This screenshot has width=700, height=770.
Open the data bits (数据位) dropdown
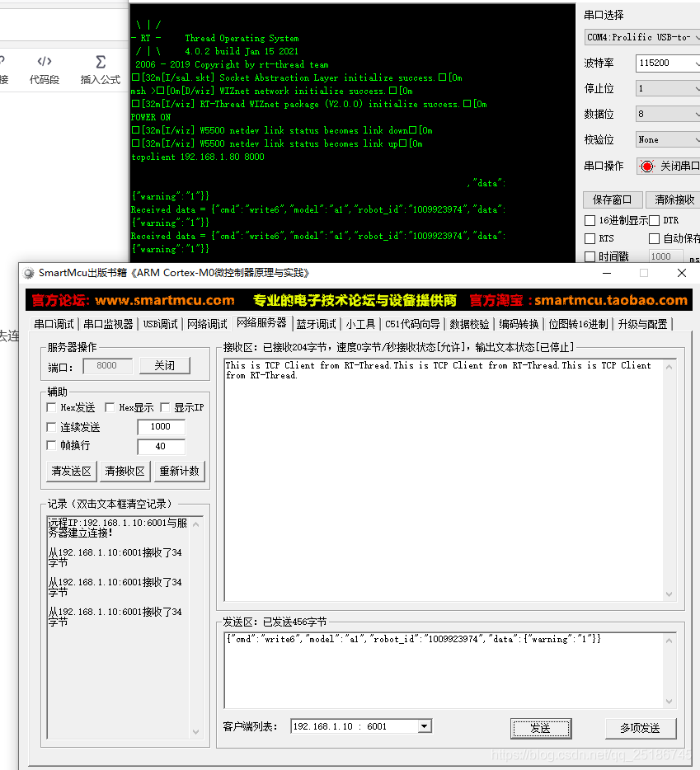click(668, 114)
